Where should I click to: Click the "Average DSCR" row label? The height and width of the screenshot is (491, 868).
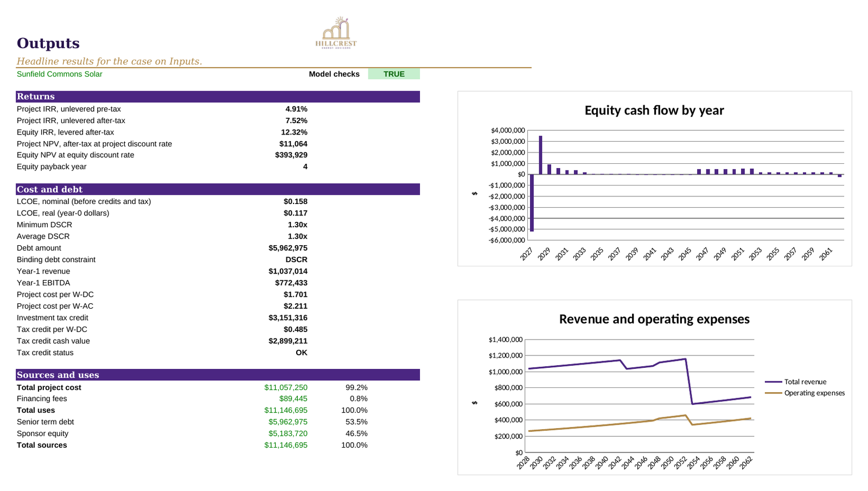tap(43, 237)
